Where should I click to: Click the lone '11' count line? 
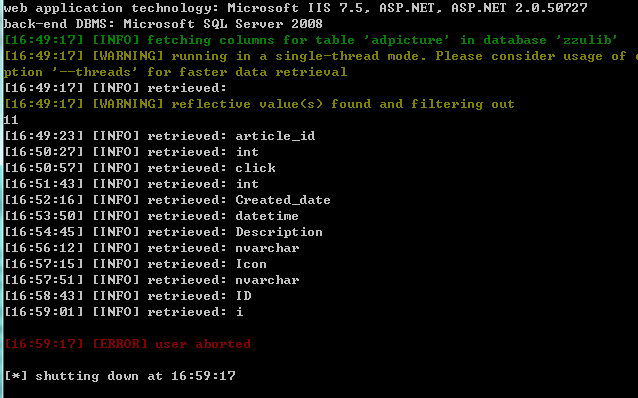click(x=11, y=120)
